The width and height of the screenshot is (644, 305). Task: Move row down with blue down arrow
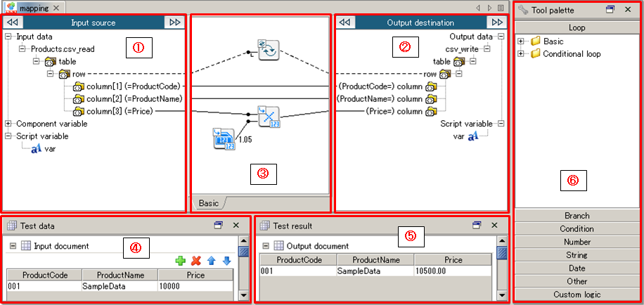coord(226,261)
